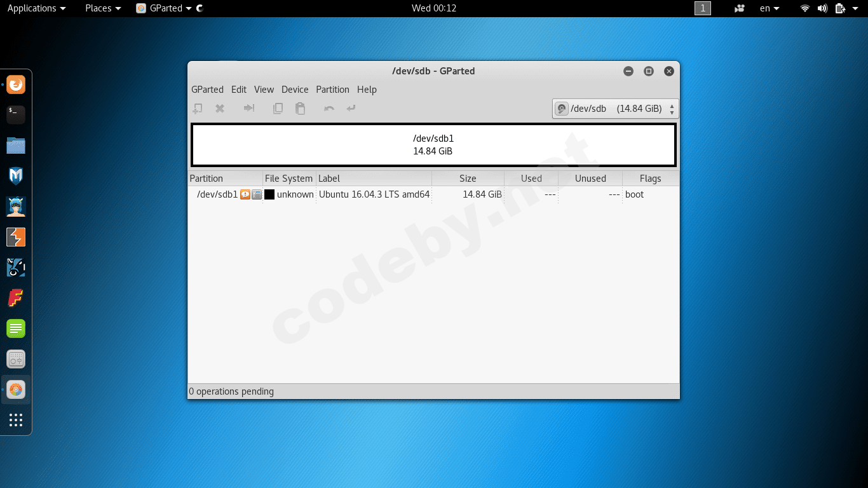The width and height of the screenshot is (868, 488).
Task: Minimize the GParted window
Action: tap(628, 71)
